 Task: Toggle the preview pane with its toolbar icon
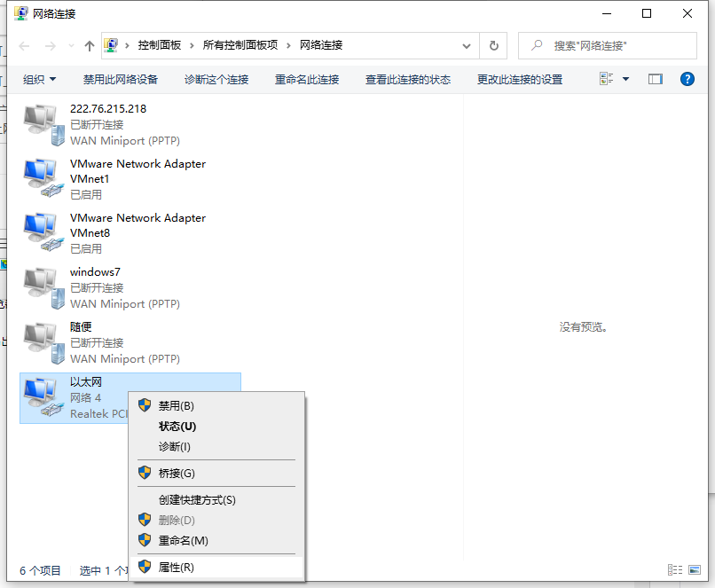(x=655, y=79)
